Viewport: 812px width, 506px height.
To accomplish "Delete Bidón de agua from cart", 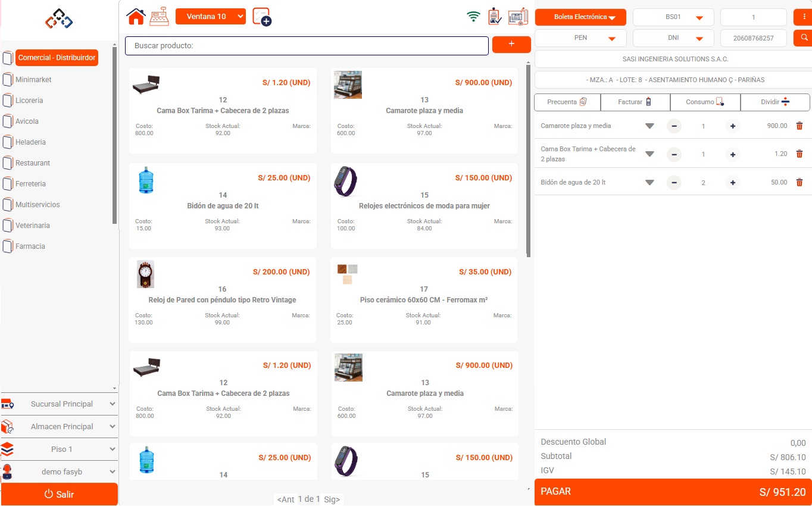I will click(x=799, y=182).
